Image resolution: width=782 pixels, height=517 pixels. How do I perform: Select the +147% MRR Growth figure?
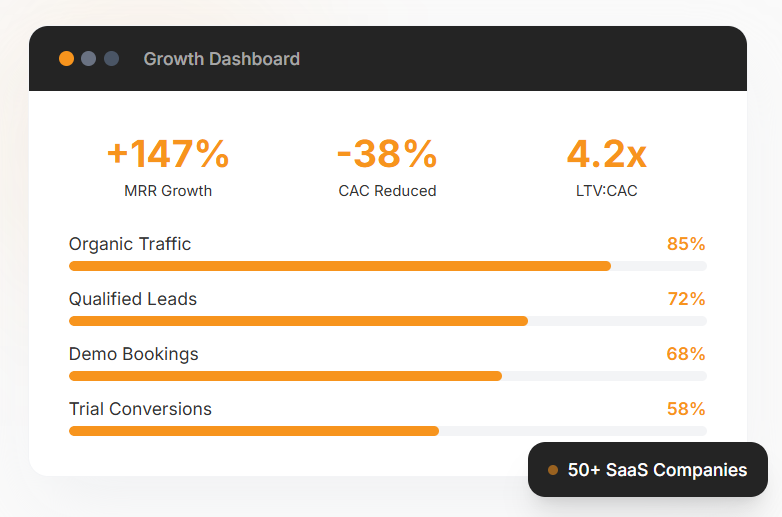pyautogui.click(x=168, y=154)
